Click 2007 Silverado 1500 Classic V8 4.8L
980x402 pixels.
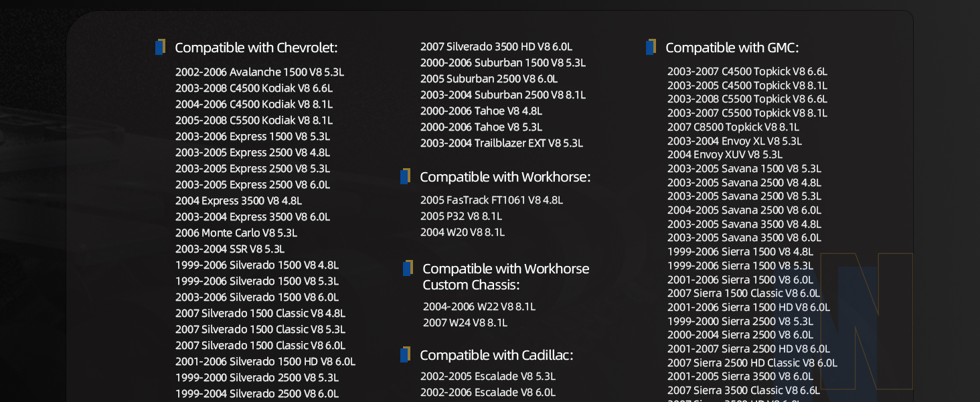(x=260, y=313)
